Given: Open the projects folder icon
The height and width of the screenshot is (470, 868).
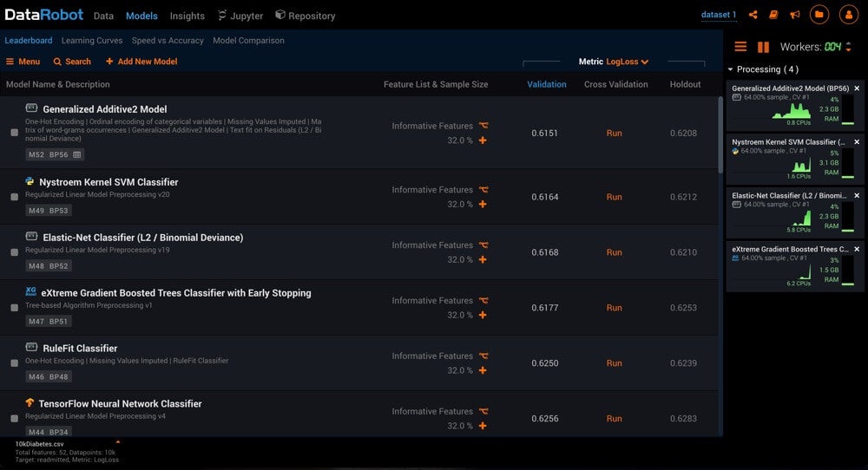Looking at the screenshot, I should point(819,15).
